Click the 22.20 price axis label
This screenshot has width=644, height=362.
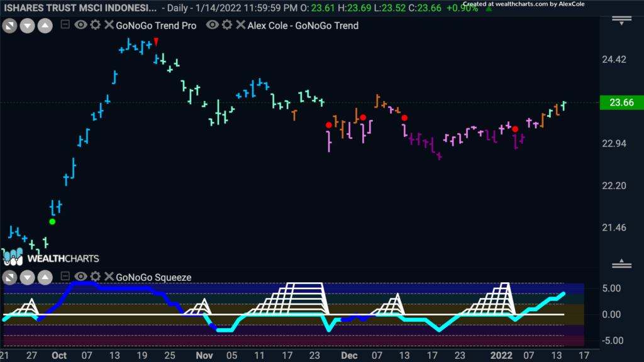pos(614,186)
